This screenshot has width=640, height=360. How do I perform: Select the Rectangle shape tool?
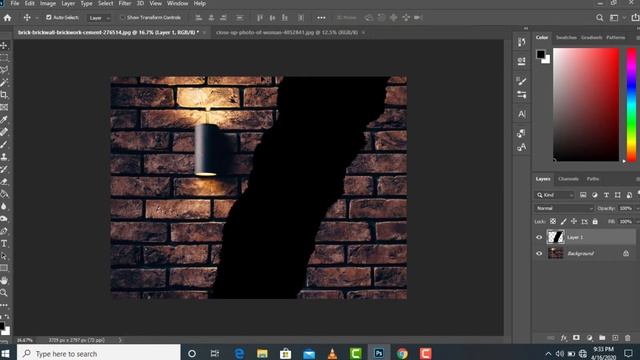pyautogui.click(x=4, y=268)
